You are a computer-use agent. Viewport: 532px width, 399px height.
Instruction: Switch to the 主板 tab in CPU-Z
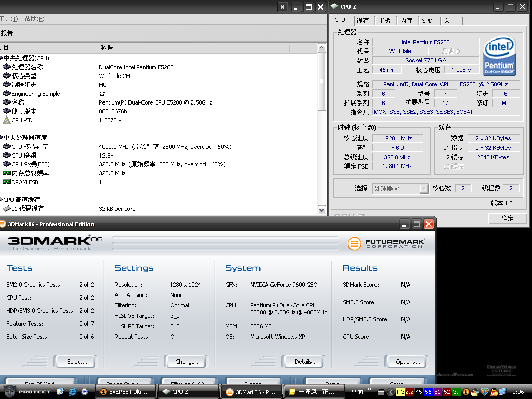[384, 21]
